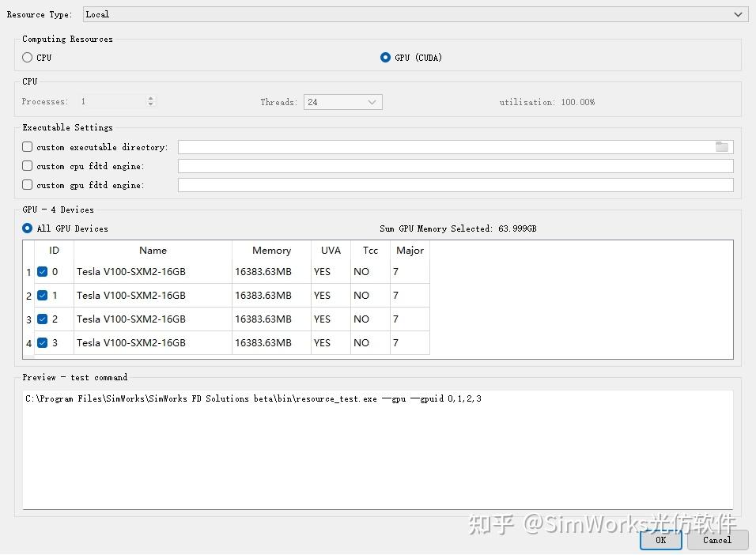Open the Resource Type dropdown
Image resolution: width=756 pixels, height=555 pixels.
[737, 13]
